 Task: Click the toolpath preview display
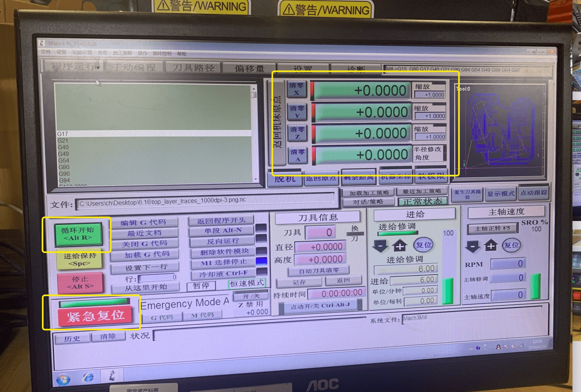coord(500,131)
